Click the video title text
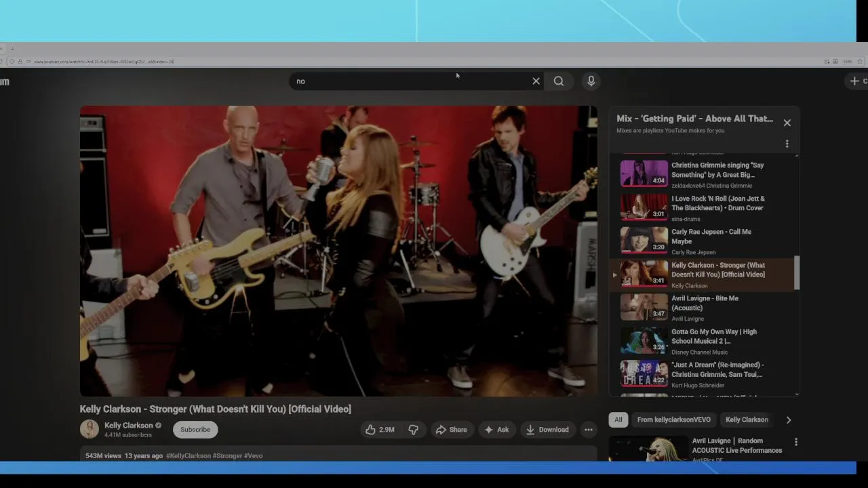Viewport: 868px width, 488px height. click(216, 409)
